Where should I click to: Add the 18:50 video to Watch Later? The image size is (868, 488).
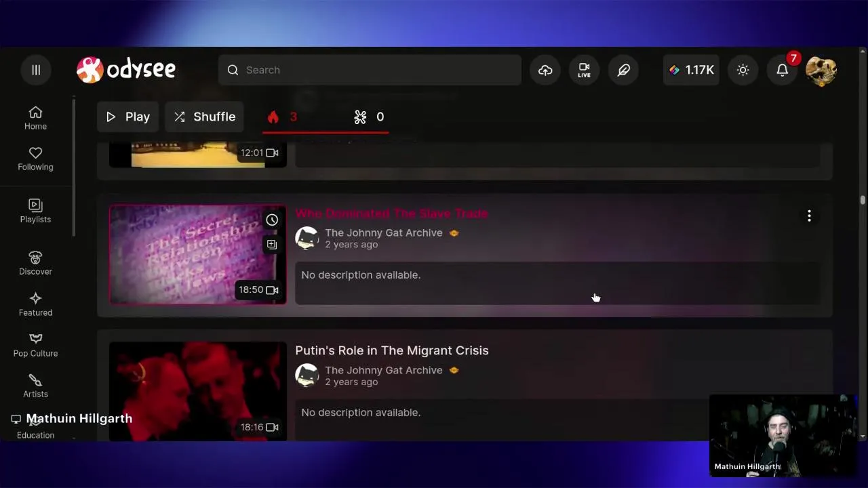click(272, 220)
